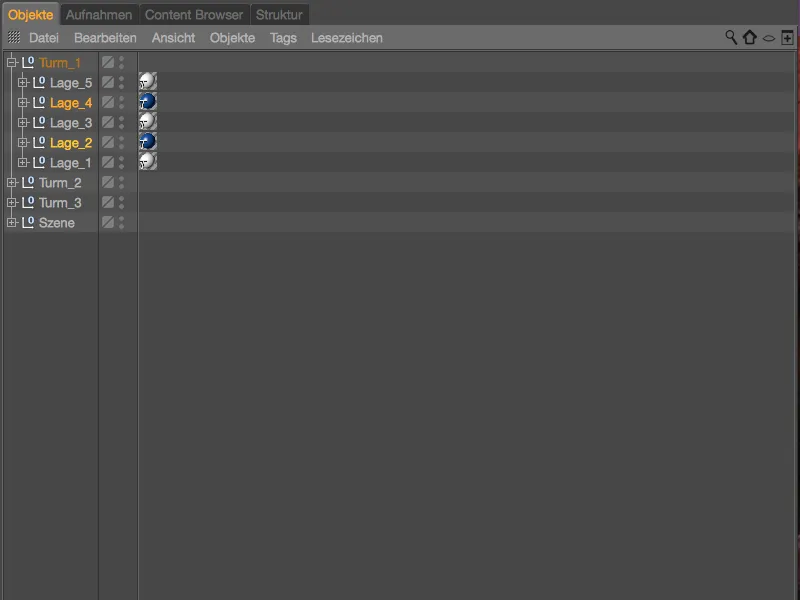Toggle visibility dots for Turm_1

121,62
